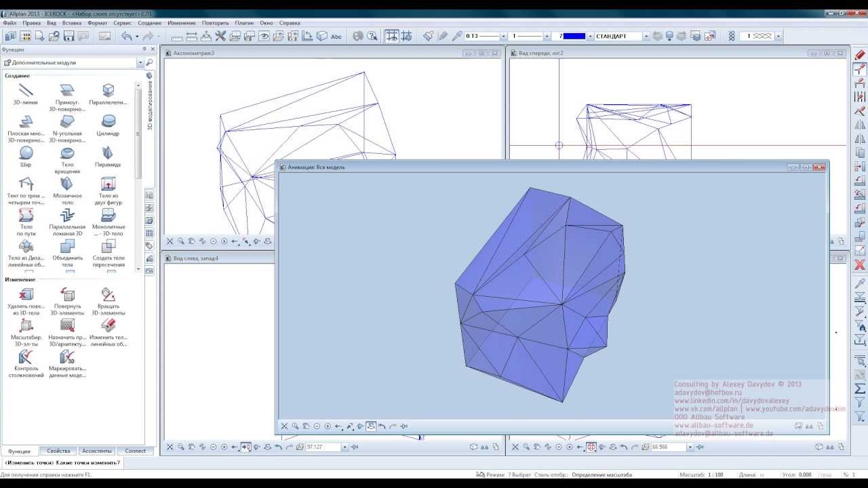Click the Abc text tool icon
Screen dimensions: 868x488
tap(336, 36)
